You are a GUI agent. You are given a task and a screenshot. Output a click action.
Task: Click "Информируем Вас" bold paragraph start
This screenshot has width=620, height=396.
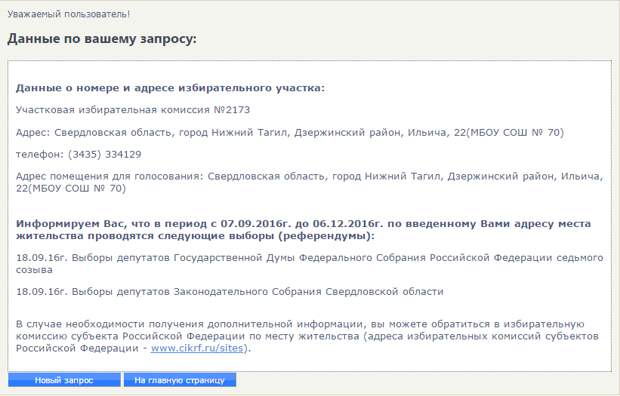click(71, 224)
